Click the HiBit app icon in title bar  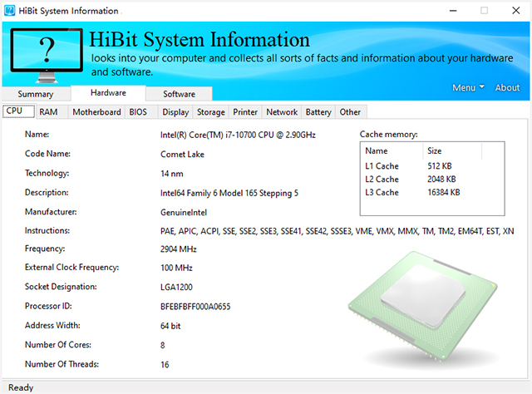click(x=9, y=11)
